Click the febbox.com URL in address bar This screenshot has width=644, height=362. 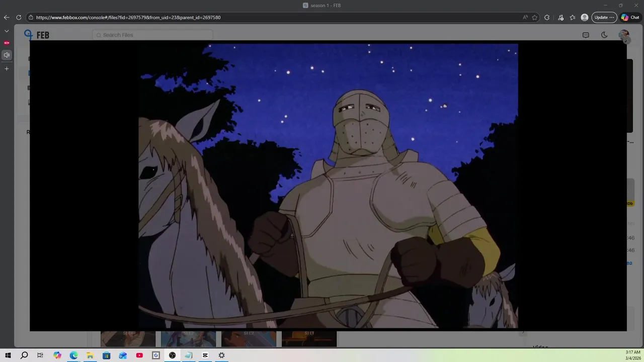click(128, 17)
